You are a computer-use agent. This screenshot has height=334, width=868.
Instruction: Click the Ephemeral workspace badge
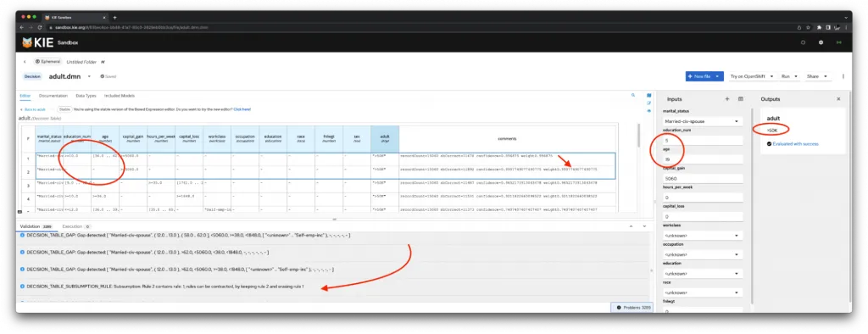point(47,62)
